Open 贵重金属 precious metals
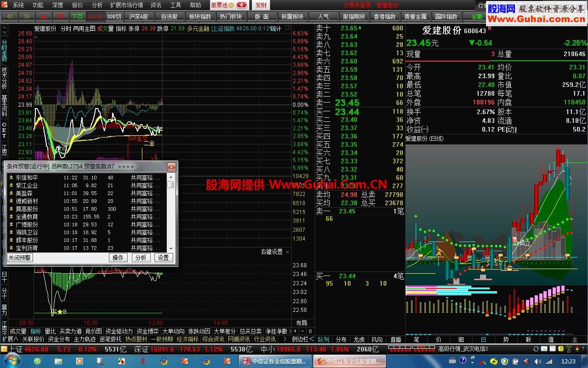 coord(415,16)
